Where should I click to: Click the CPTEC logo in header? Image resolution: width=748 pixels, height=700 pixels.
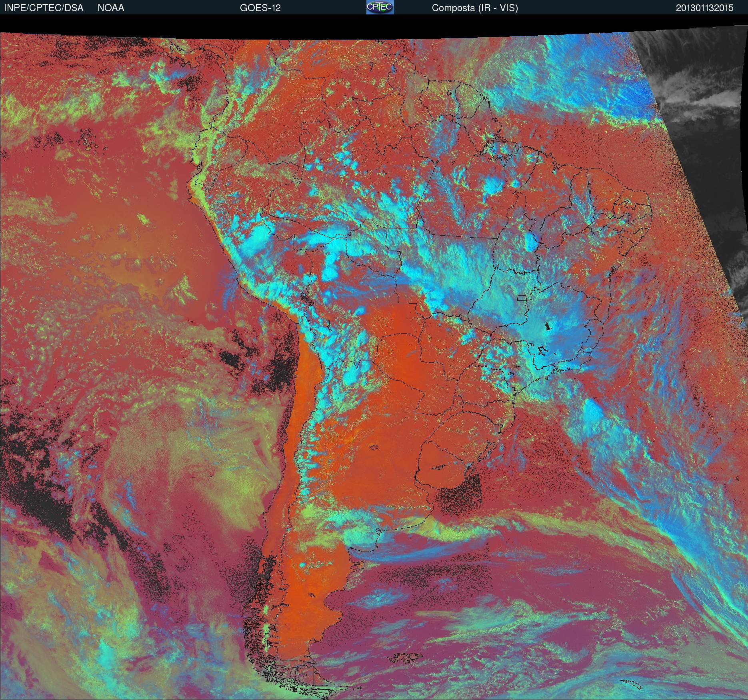click(380, 7)
